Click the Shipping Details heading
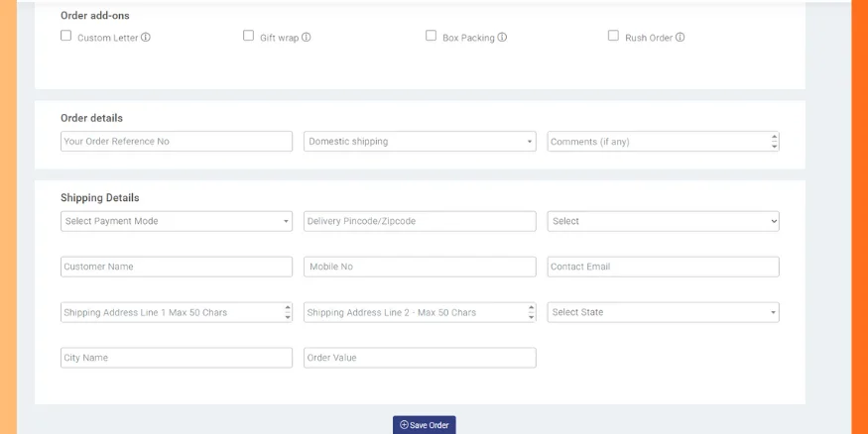The height and width of the screenshot is (434, 868). 99,198
